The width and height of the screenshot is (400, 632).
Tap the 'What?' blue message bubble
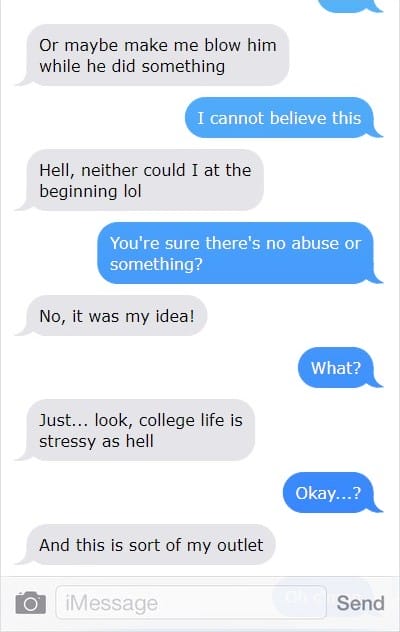click(x=340, y=368)
